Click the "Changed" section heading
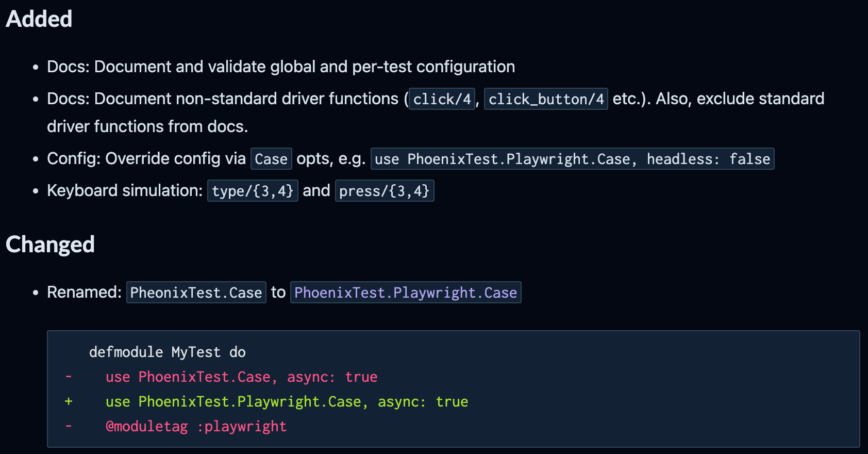The height and width of the screenshot is (454, 868). (x=50, y=245)
